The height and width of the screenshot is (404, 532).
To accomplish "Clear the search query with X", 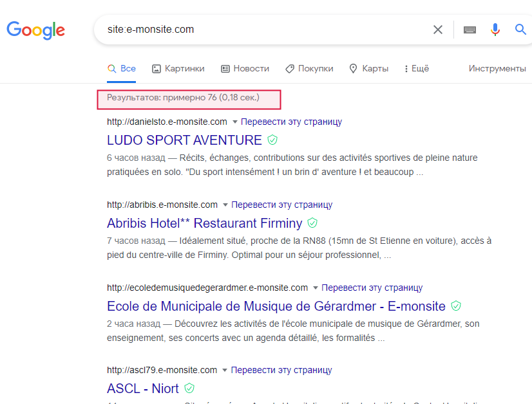I will 438,30.
